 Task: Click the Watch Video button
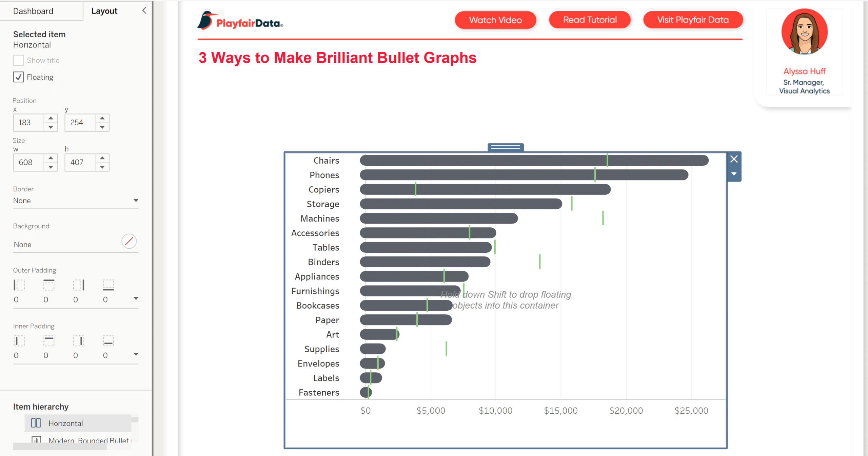click(x=495, y=20)
